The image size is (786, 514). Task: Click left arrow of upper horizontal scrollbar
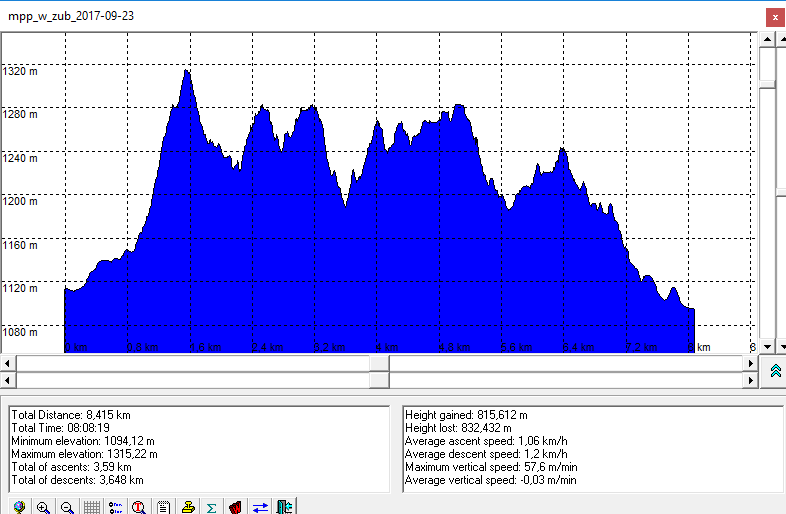(8, 363)
